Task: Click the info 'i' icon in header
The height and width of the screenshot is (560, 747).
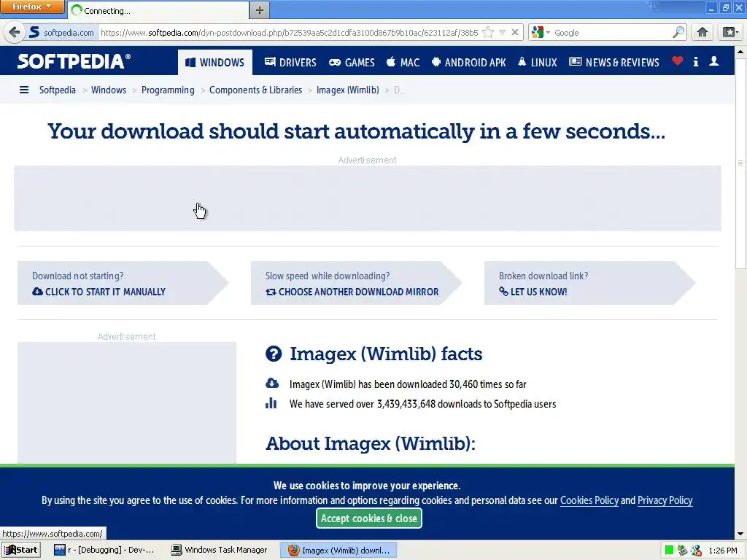Action: (696, 61)
